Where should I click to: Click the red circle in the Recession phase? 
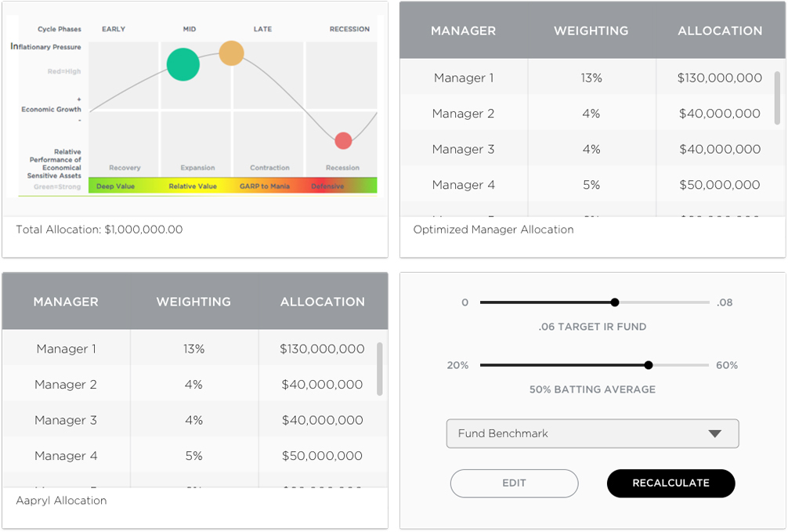pyautogui.click(x=343, y=140)
